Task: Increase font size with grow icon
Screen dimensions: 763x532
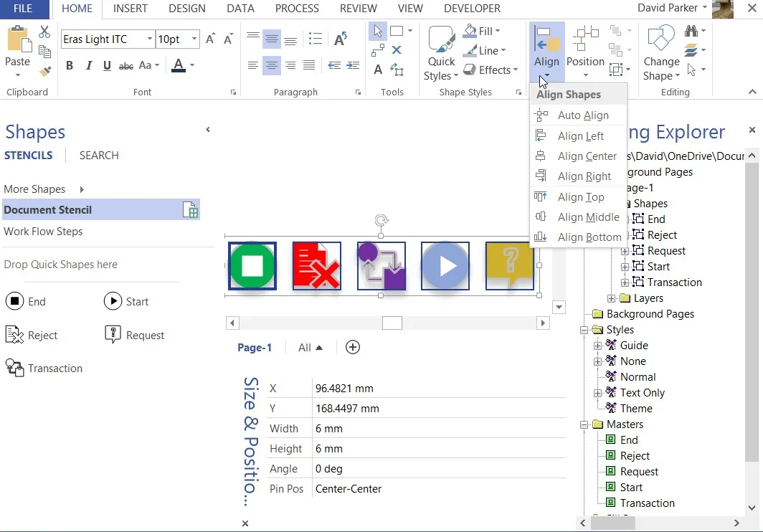Action: pyautogui.click(x=210, y=39)
